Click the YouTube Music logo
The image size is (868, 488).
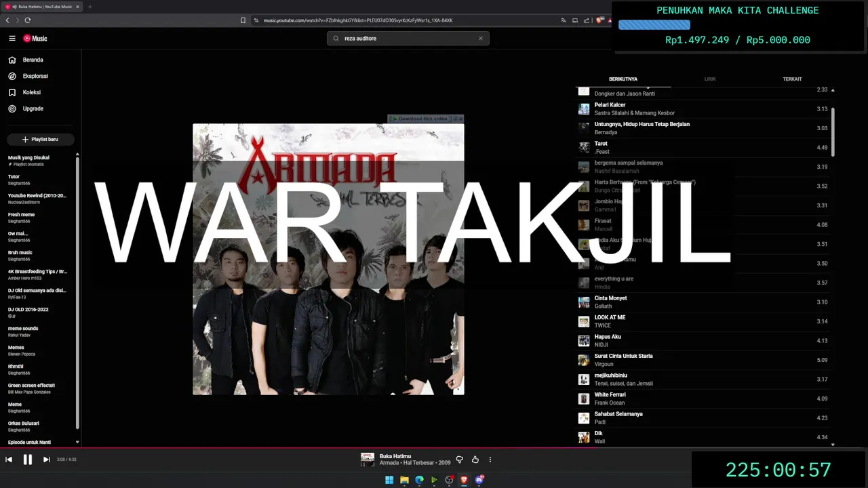(x=35, y=39)
